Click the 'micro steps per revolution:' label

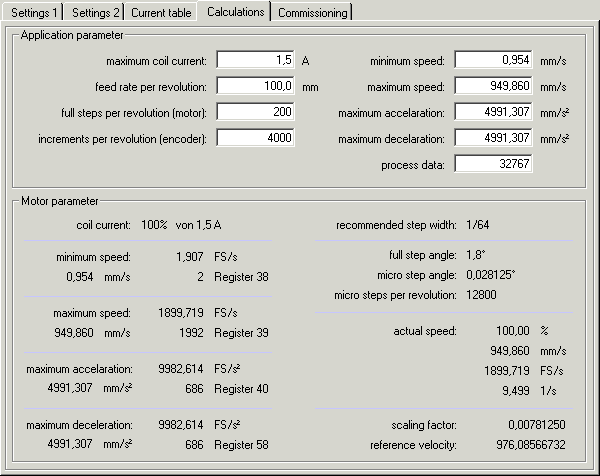tap(395, 295)
